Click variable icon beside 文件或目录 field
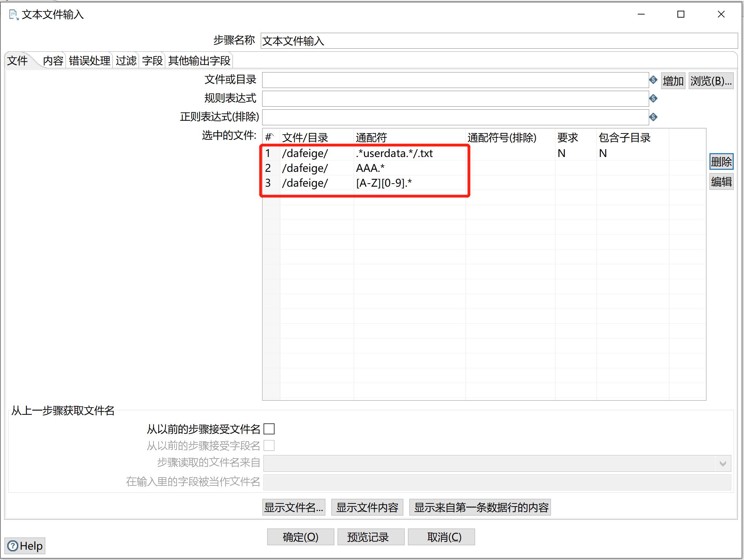Viewport: 744px width, 560px height. pyautogui.click(x=653, y=80)
